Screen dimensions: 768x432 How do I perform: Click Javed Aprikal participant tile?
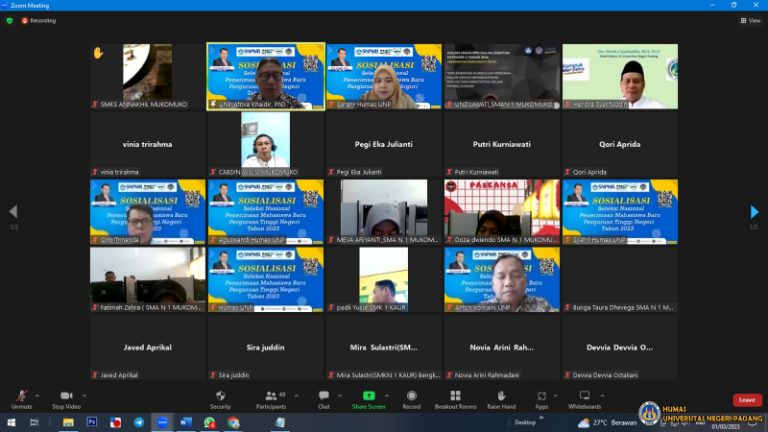coord(147,347)
